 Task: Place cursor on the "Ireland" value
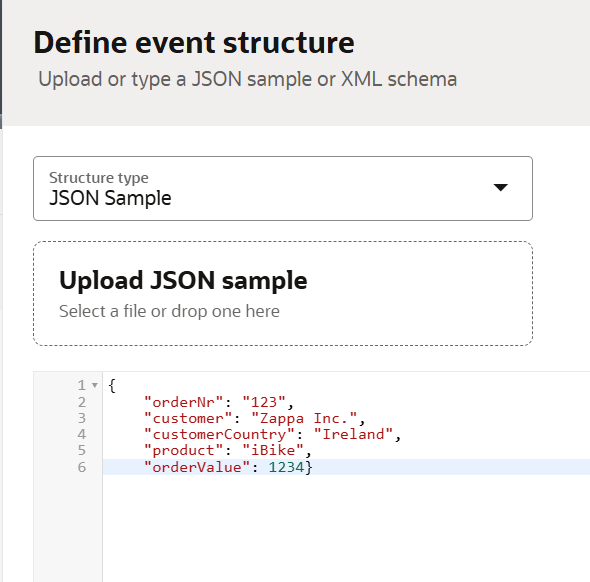pyautogui.click(x=353, y=435)
